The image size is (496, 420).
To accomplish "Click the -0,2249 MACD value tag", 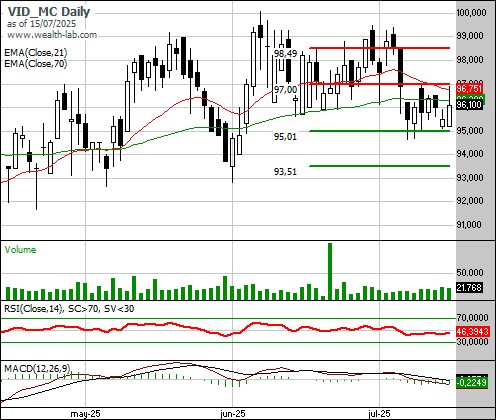I will tap(472, 382).
